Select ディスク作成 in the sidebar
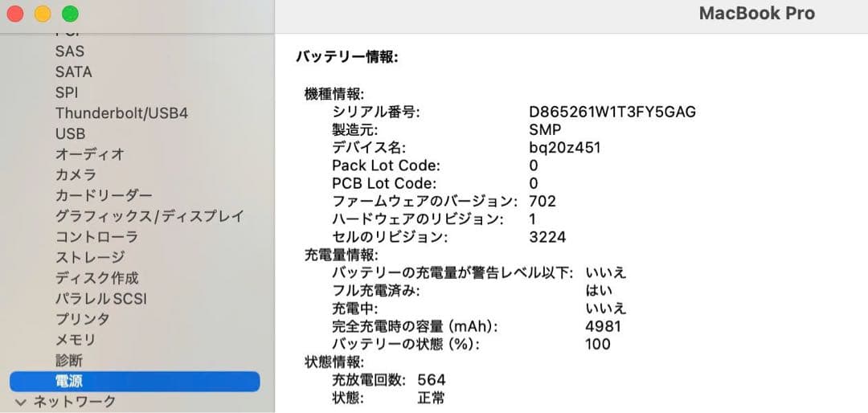This screenshot has height=413, width=868. coord(97,278)
